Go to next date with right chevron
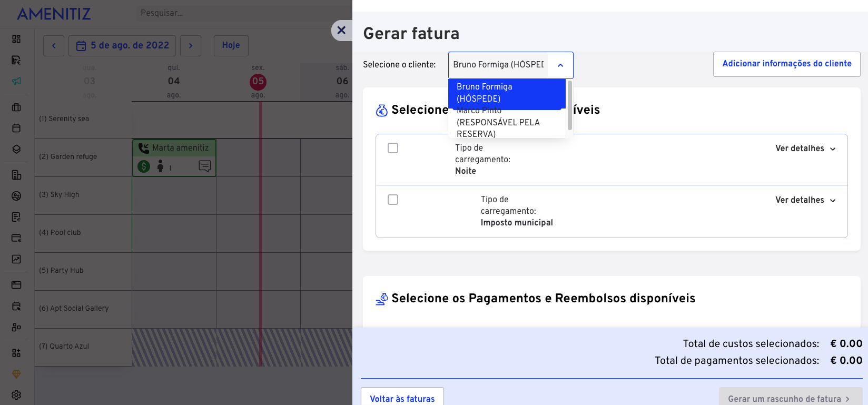 (x=191, y=46)
